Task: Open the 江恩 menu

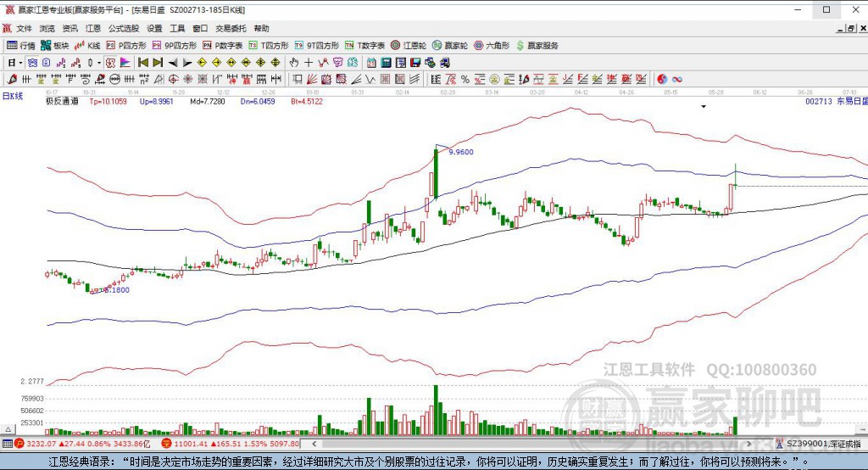Action: point(93,28)
